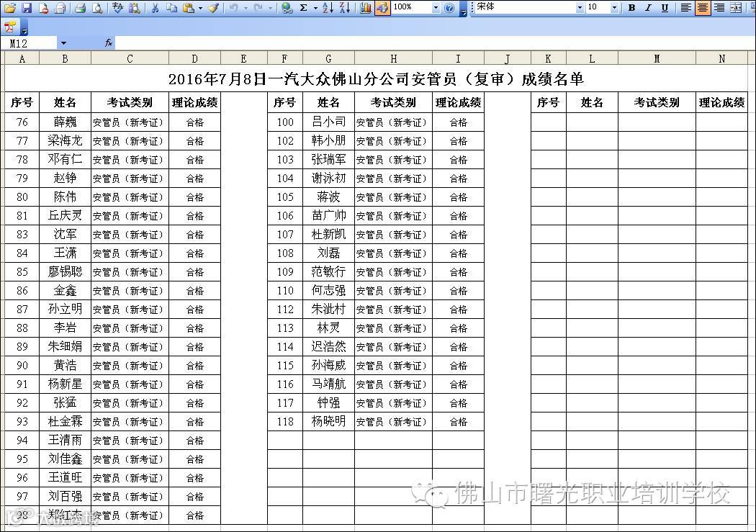Click the sheet title cell 2016年7月8日
This screenshot has height=532, width=756.
point(376,78)
